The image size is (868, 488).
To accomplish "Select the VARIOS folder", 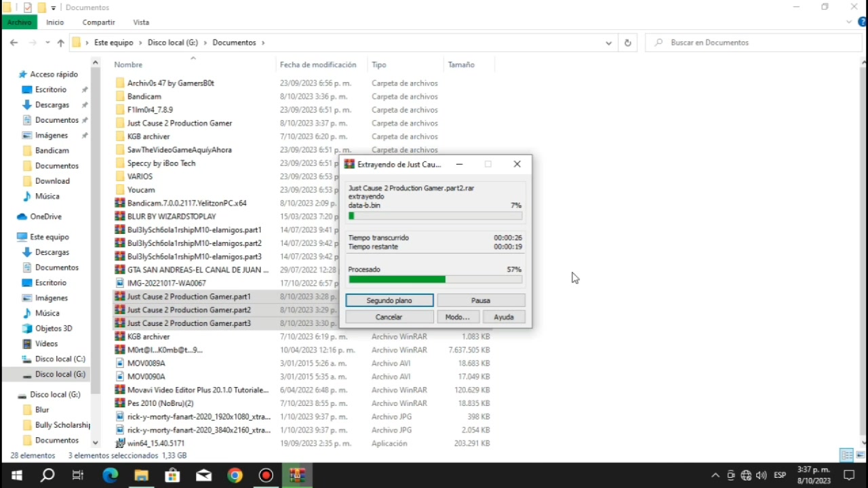I will click(x=140, y=176).
